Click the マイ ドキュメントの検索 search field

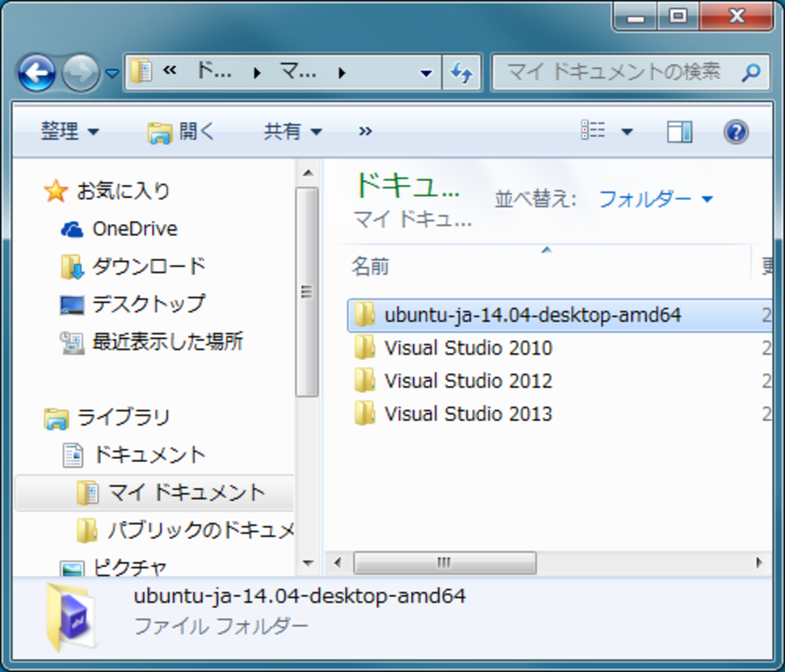coord(613,73)
